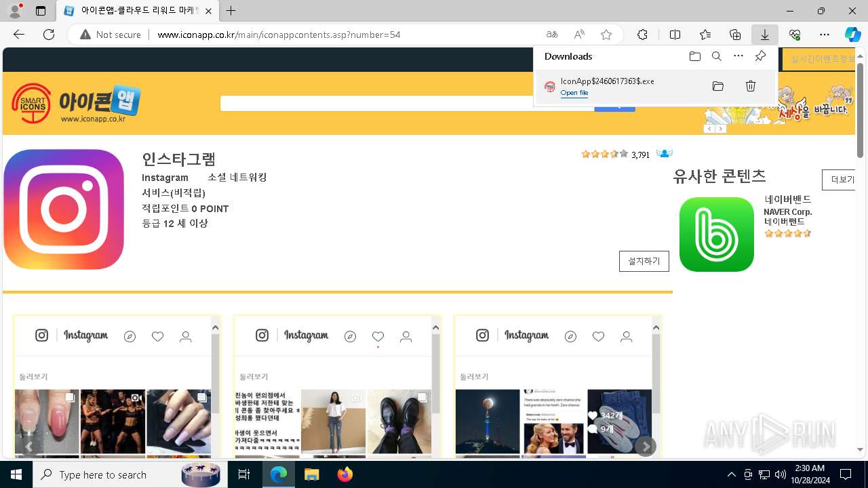This screenshot has height=488, width=868.
Task: Open File Explorer from taskbar
Action: (x=312, y=474)
